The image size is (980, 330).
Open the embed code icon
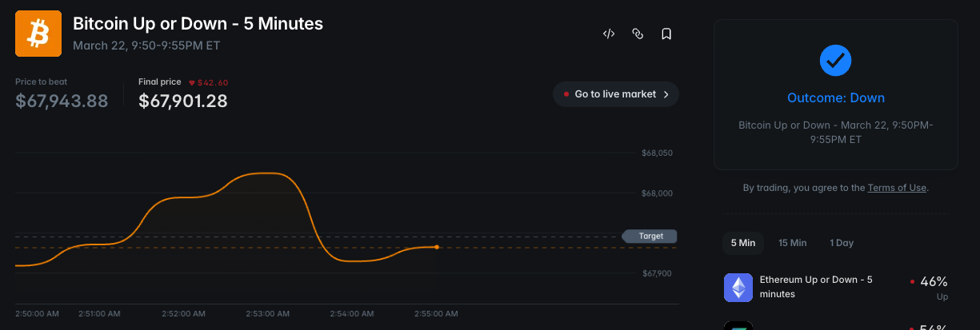point(609,34)
